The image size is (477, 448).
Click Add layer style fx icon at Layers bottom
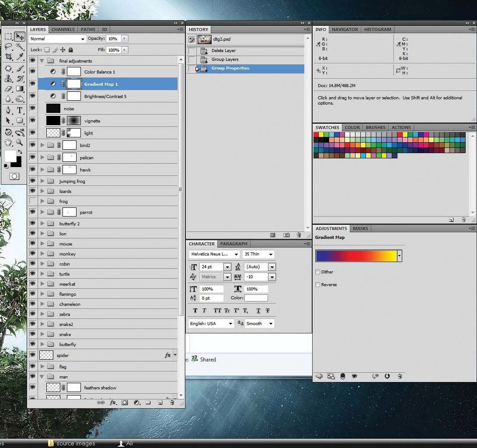pyautogui.click(x=113, y=402)
